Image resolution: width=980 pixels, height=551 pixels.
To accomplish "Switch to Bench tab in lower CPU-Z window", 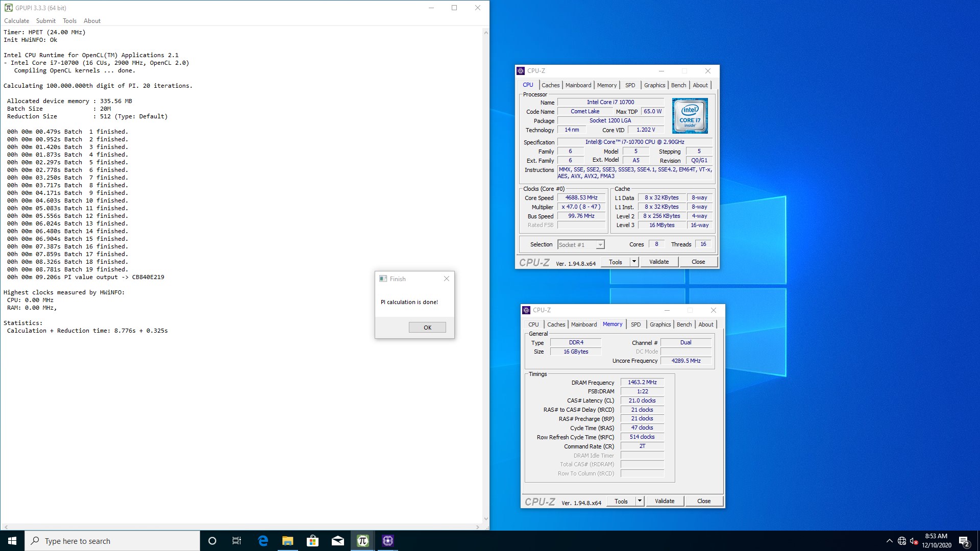I will (684, 324).
